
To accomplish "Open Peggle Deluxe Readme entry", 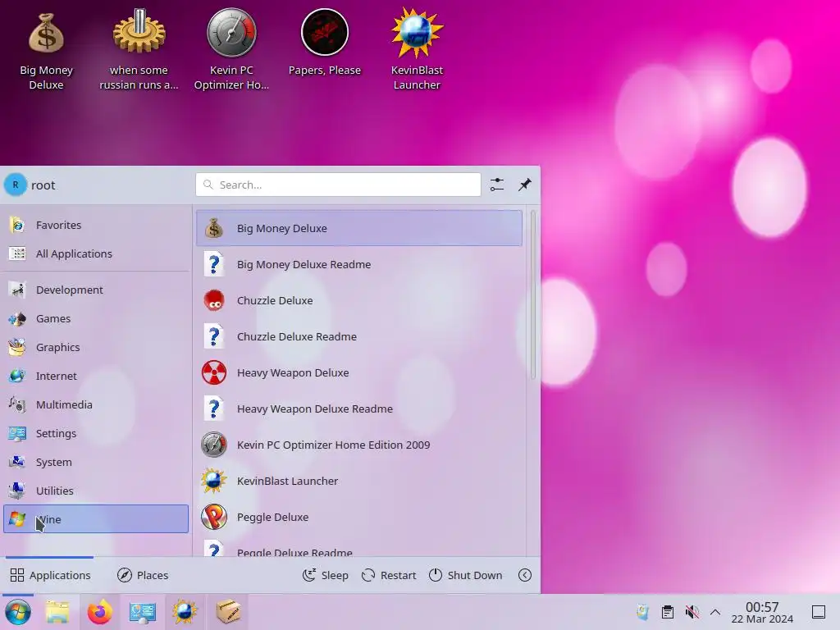I will point(359,547).
